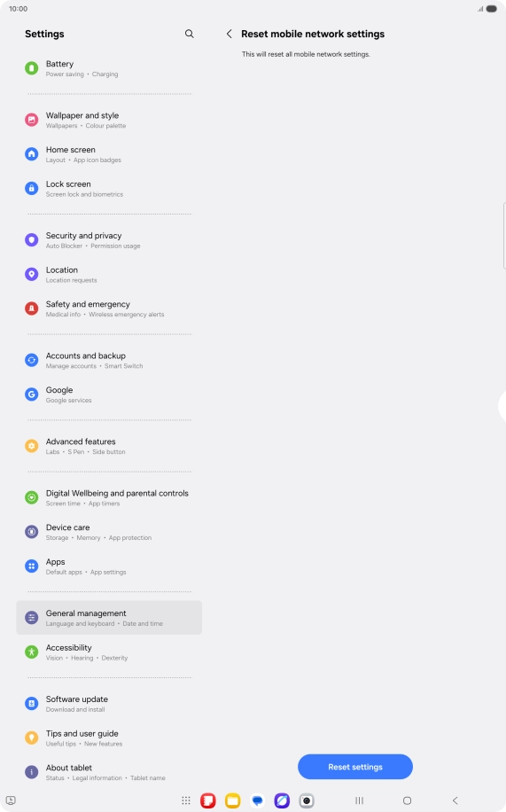Open the Messages app in the taskbar
Viewport: 506px width, 812px height.
(257, 800)
